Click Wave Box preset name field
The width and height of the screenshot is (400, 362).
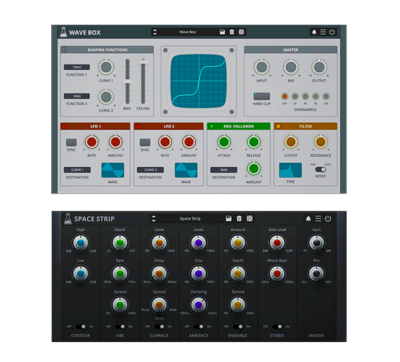click(x=188, y=32)
